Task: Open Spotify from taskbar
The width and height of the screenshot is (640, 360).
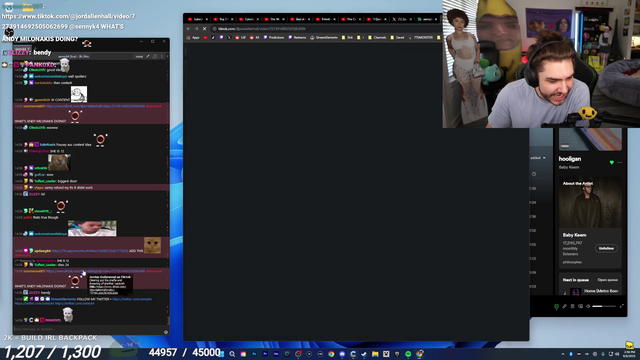Action: pyautogui.click(x=408, y=354)
